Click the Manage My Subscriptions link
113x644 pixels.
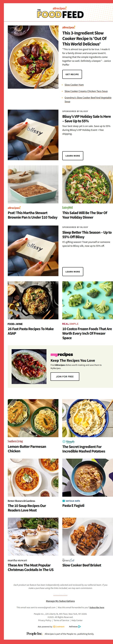[60, 601]
